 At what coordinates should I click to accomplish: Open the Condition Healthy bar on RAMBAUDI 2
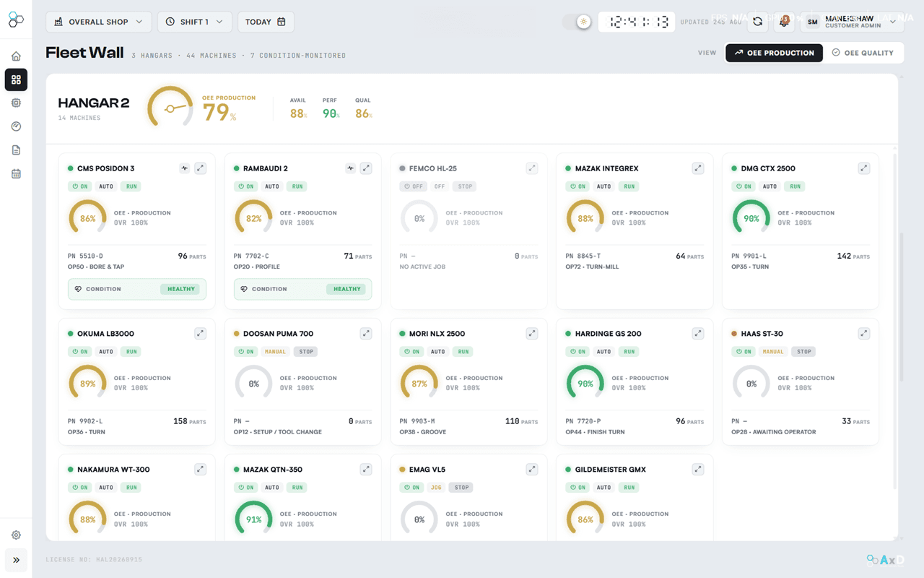click(x=303, y=289)
